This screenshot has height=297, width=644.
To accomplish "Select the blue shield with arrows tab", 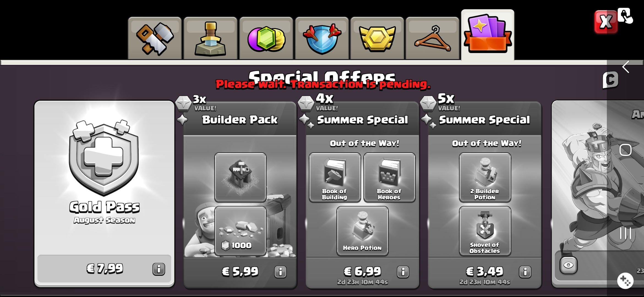I will coord(322,38).
